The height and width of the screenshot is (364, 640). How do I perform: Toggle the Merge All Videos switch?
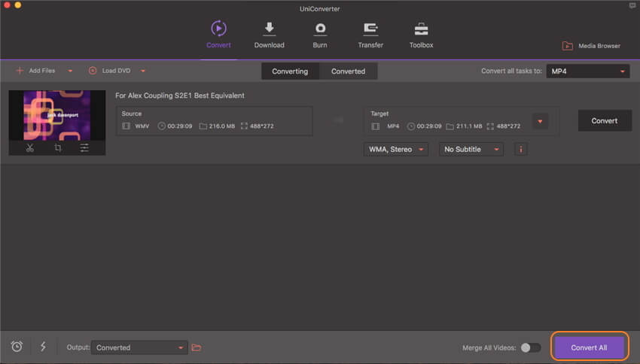coord(531,347)
